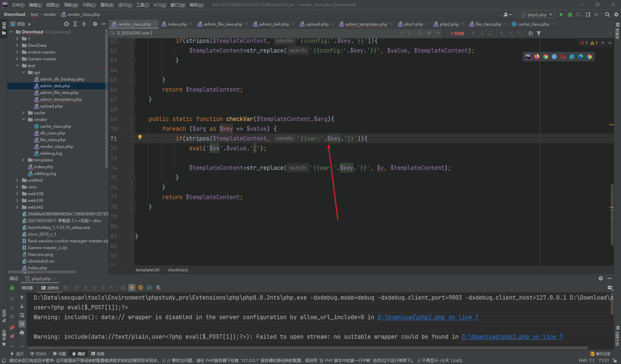Open the user account icon dropdown
The width and height of the screenshot is (621, 364).
(507, 14)
